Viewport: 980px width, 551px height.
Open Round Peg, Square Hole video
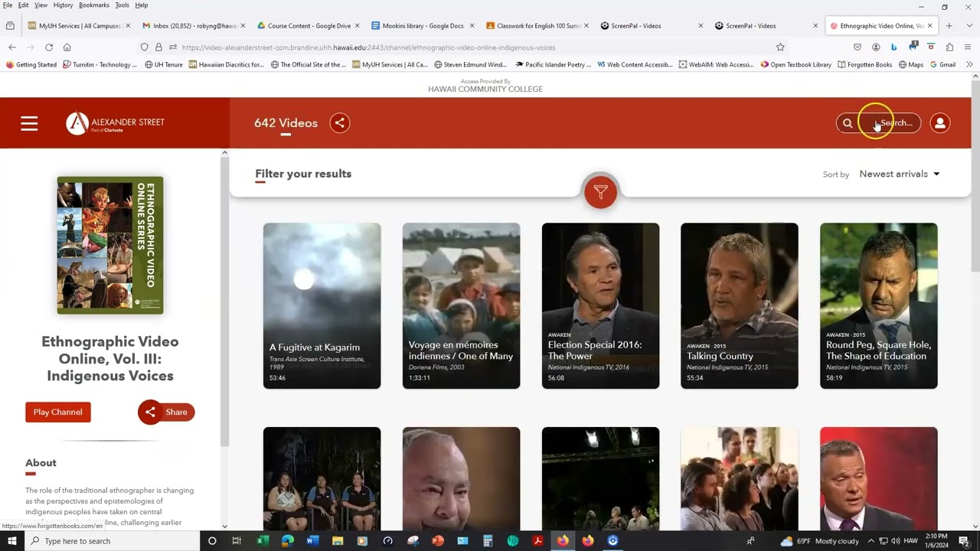click(x=879, y=305)
